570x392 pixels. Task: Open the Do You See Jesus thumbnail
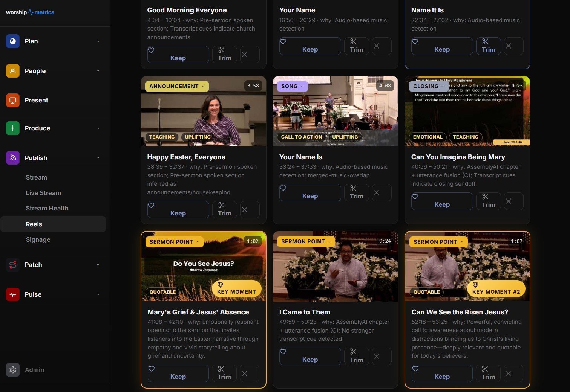(x=204, y=266)
